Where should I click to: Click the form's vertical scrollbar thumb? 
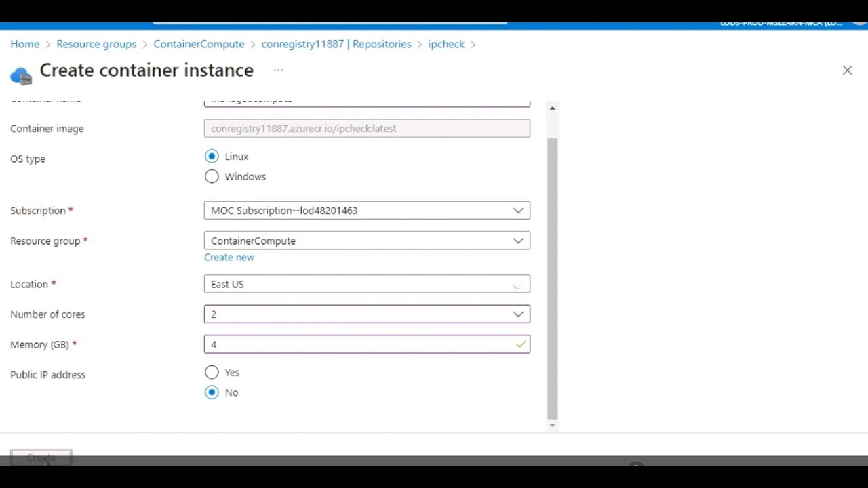(x=552, y=278)
